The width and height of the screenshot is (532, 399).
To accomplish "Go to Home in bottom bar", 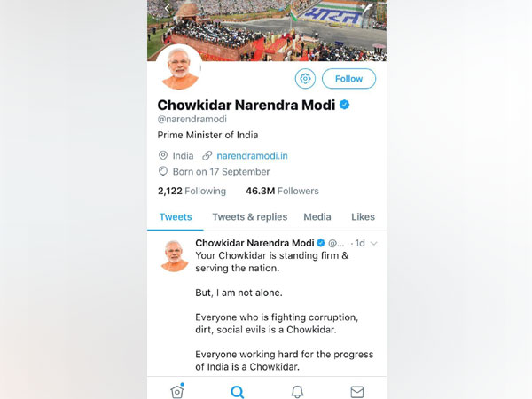I will pos(177,391).
